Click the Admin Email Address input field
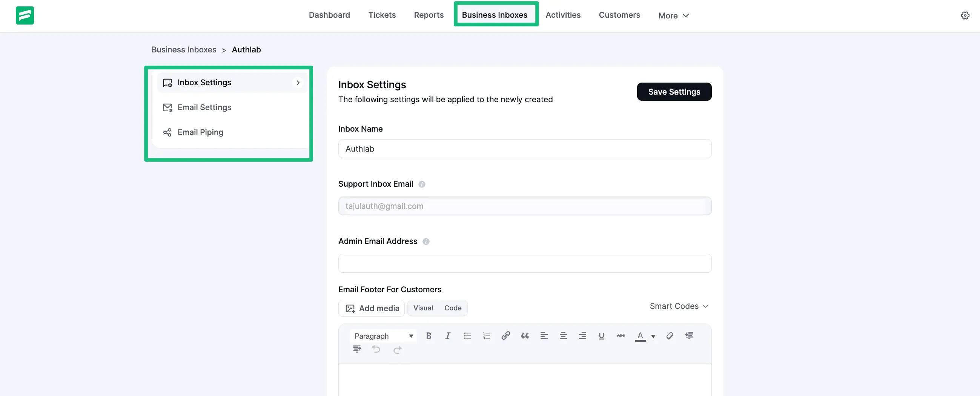 tap(525, 263)
